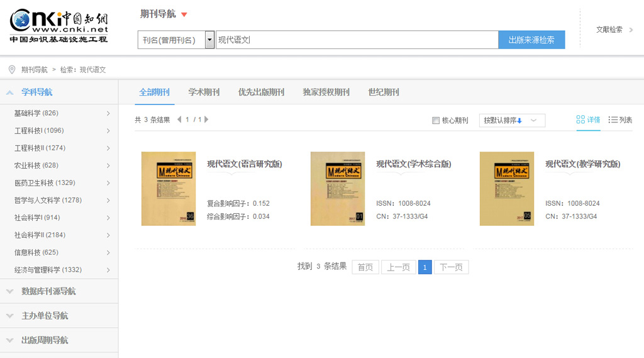Switch to 学术期刊 tab
This screenshot has height=358, width=644.
tap(204, 92)
